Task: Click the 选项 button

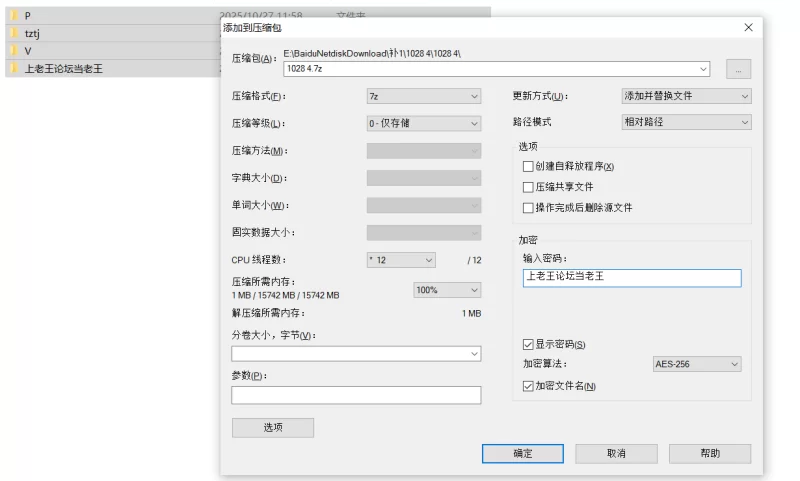Action: click(273, 427)
